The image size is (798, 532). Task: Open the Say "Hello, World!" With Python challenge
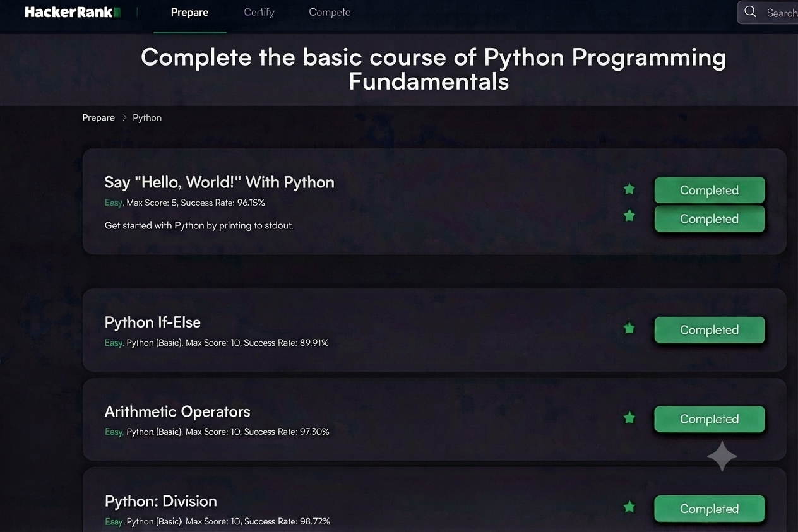[x=219, y=182]
